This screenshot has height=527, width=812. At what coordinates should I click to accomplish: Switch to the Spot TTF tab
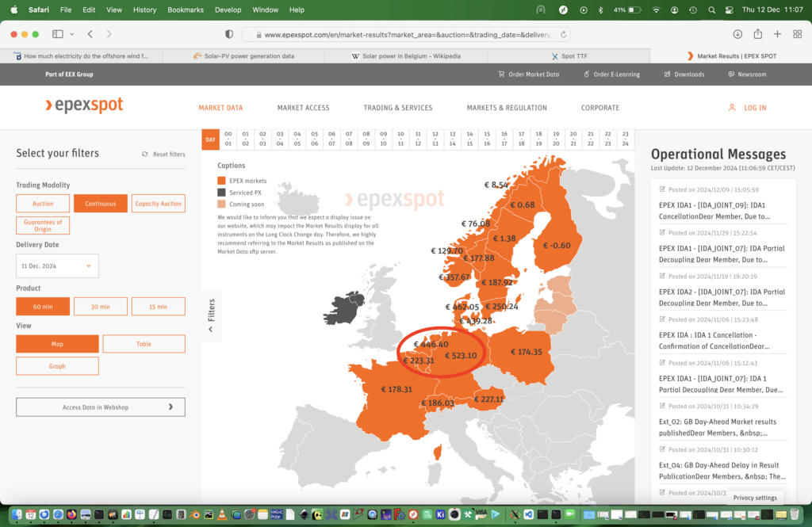click(569, 56)
